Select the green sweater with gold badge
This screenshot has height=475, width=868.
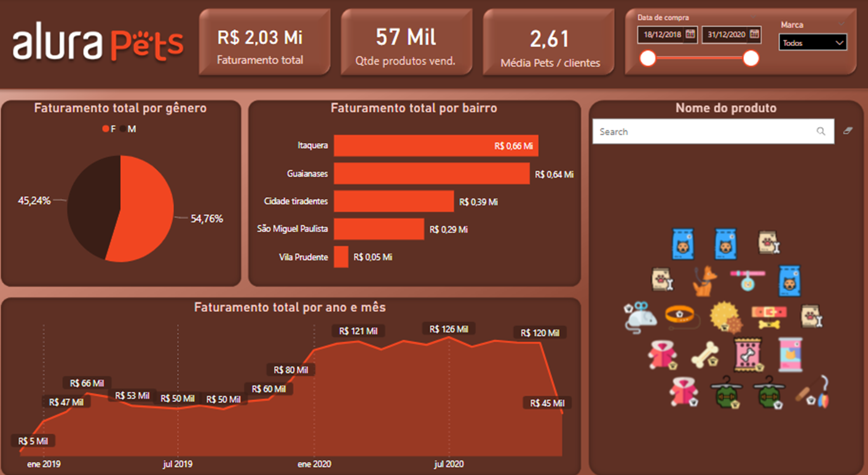point(726,392)
